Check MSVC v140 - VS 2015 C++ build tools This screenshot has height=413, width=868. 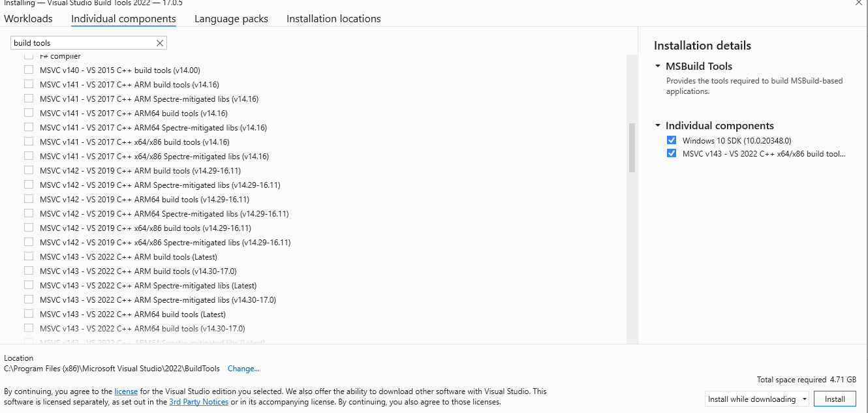29,70
